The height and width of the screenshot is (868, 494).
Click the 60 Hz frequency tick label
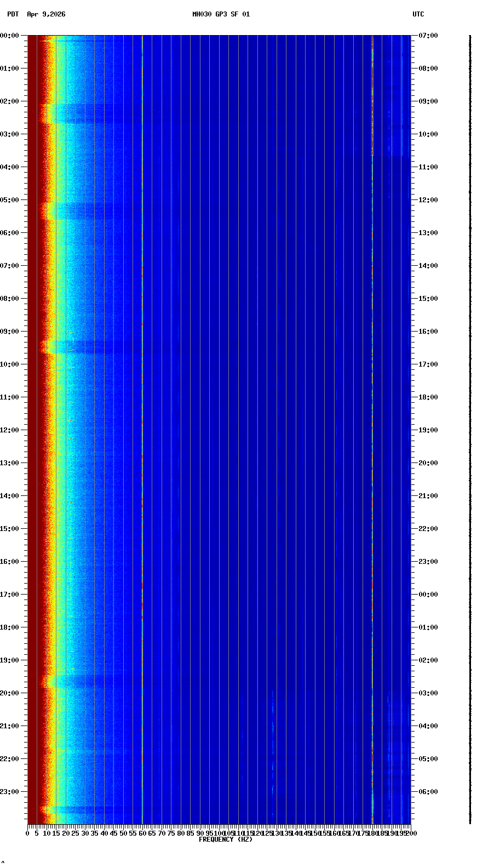click(x=142, y=833)
